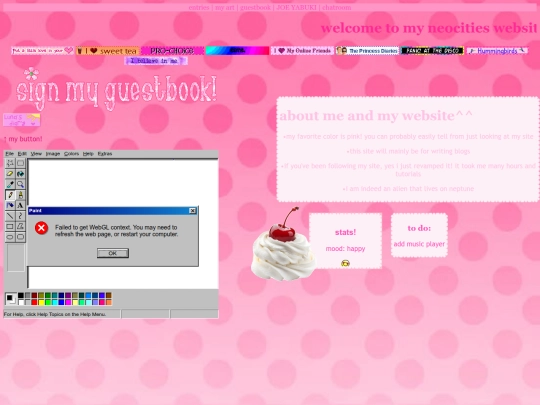Viewport: 540px width, 405px height.
Task: Select the Rectangle shape tool
Action: 10,227
